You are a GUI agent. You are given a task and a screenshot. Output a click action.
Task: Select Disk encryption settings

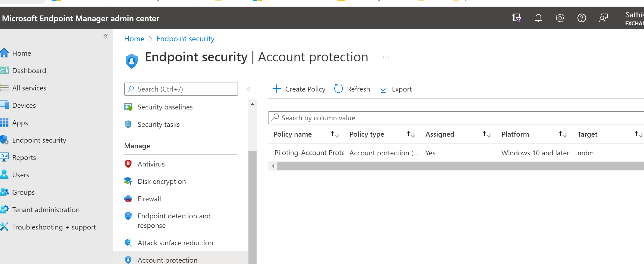click(x=162, y=181)
